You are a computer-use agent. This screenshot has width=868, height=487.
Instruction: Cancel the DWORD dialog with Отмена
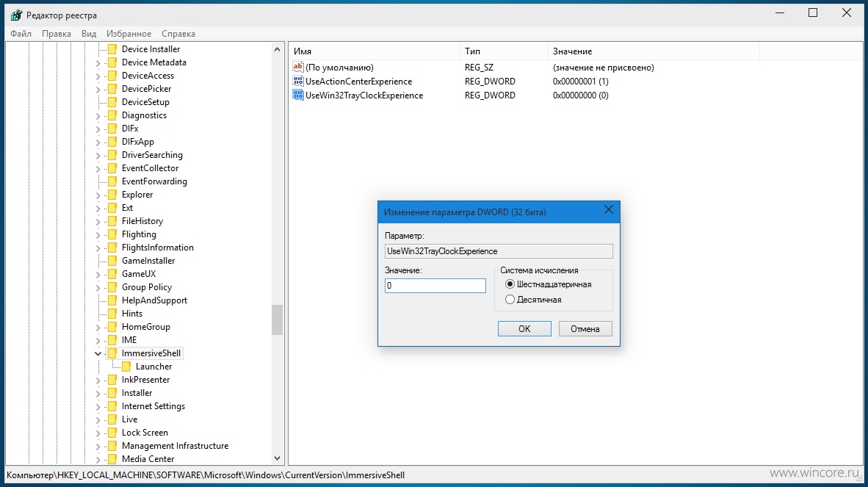(585, 329)
